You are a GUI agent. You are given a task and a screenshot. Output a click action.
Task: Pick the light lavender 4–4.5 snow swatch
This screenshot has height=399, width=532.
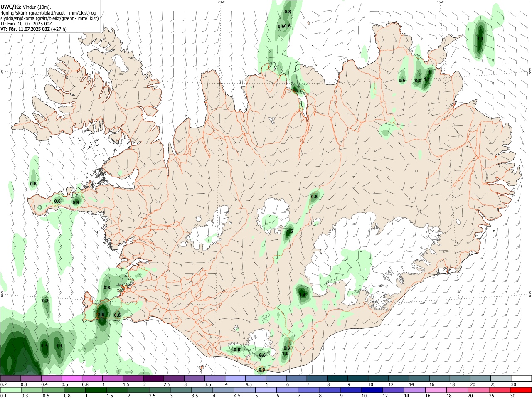tap(235, 379)
